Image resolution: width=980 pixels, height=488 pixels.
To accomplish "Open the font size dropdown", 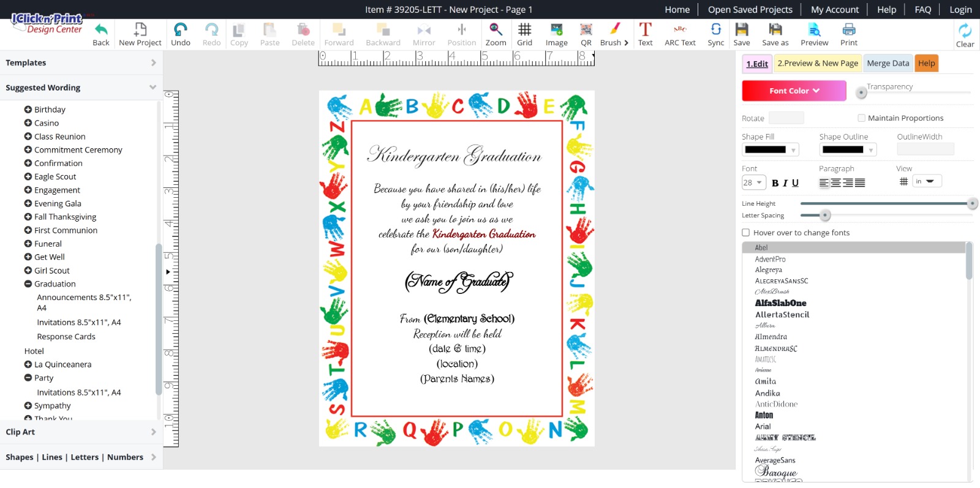I will pos(753,182).
